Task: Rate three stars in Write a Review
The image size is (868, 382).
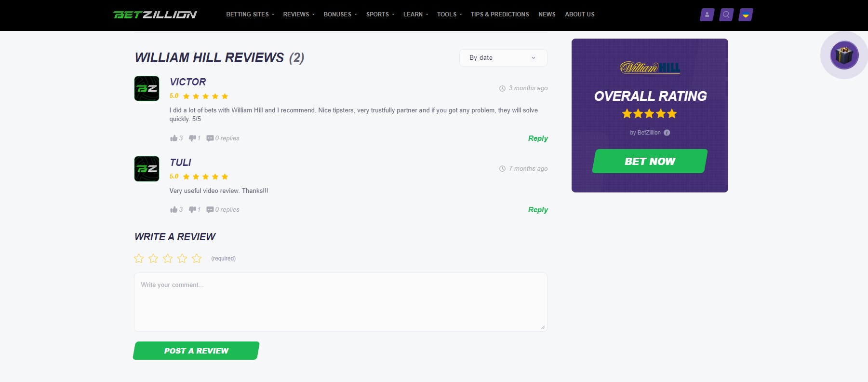Action: coord(168,259)
